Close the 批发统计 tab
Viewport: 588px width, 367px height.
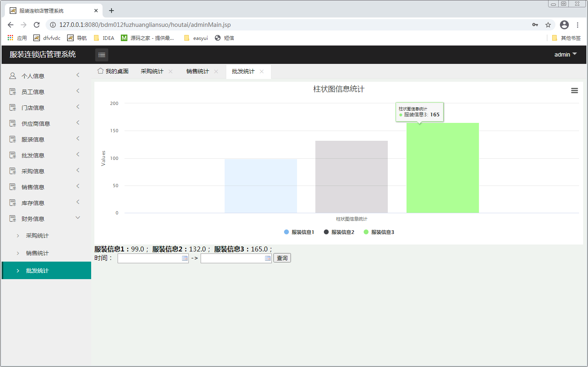coord(262,72)
